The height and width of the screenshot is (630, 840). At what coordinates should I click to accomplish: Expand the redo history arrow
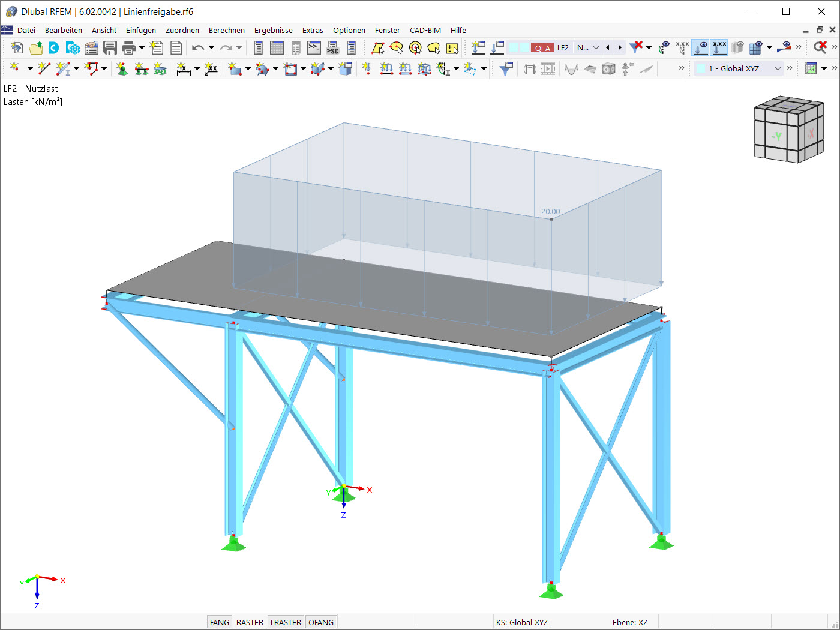[x=239, y=48]
